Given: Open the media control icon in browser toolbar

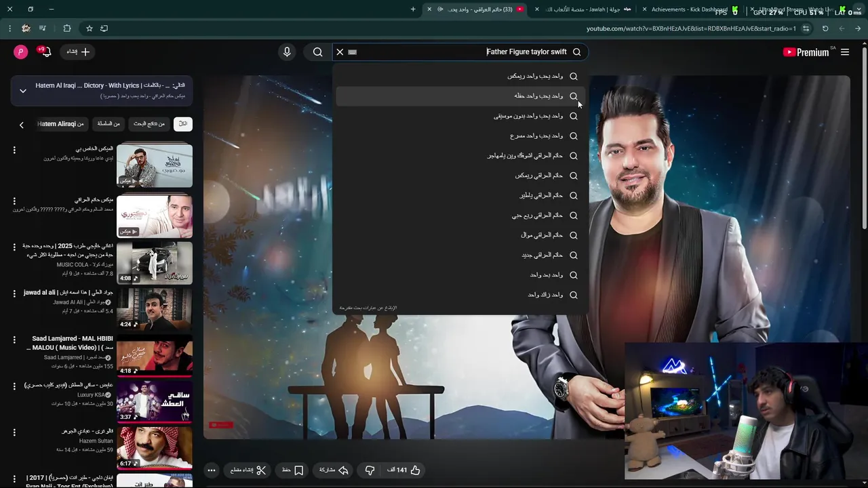Looking at the screenshot, I should 43,28.
